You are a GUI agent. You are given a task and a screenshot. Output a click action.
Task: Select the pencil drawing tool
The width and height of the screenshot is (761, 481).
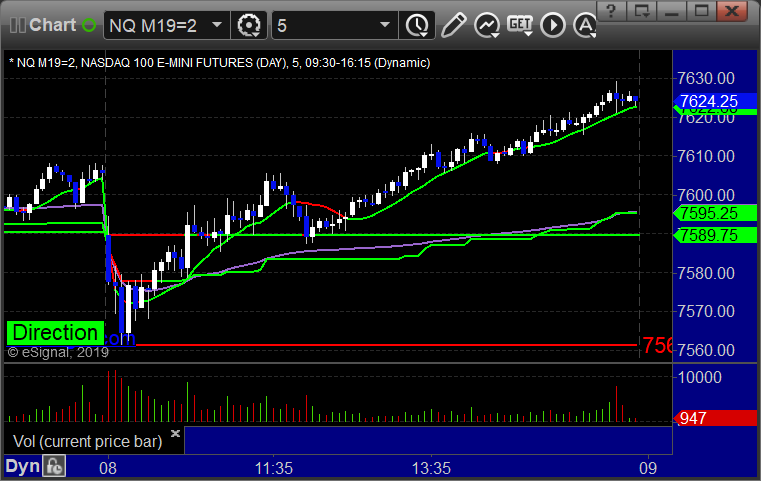[x=453, y=25]
